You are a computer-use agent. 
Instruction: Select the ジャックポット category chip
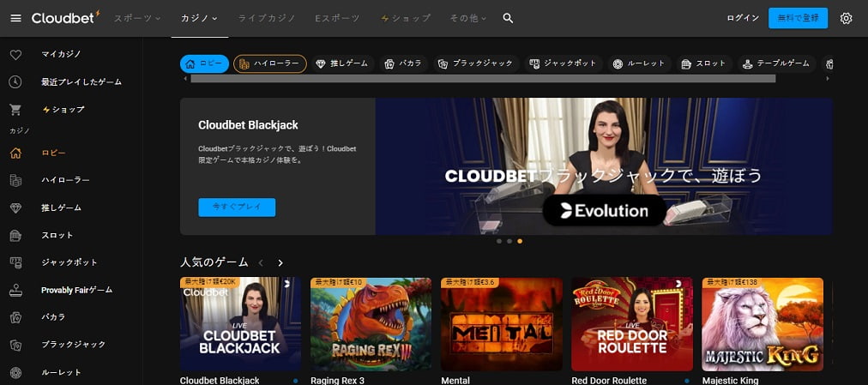[563, 64]
